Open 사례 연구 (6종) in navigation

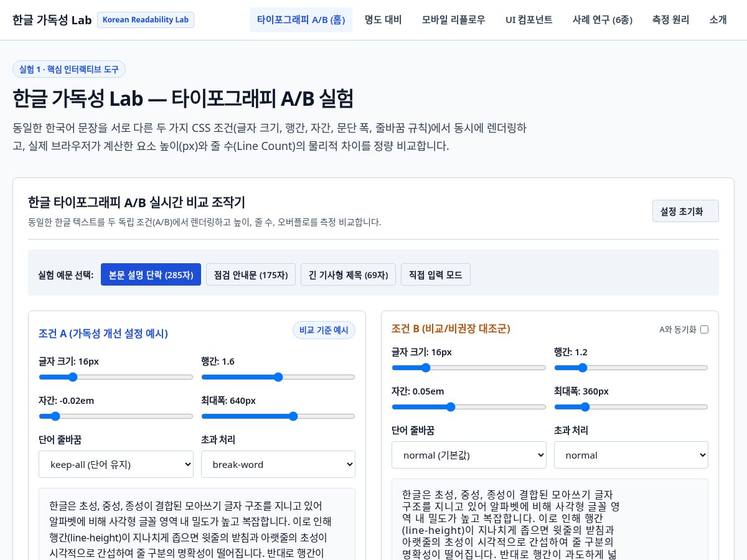[602, 20]
